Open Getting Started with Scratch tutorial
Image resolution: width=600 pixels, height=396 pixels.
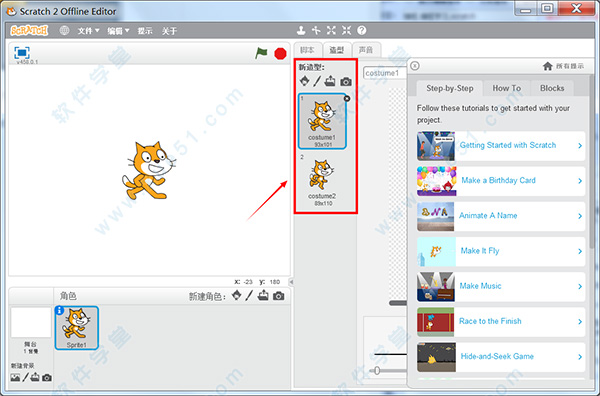(x=501, y=146)
